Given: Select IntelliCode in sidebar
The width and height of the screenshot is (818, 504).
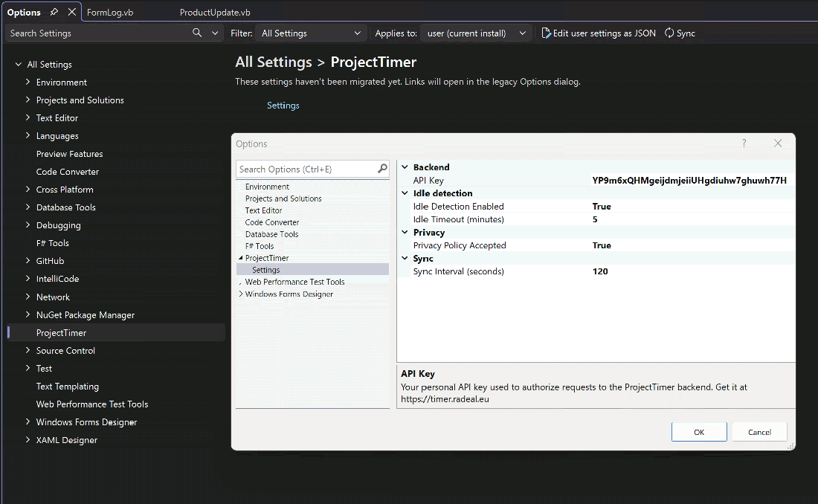Looking at the screenshot, I should pyautogui.click(x=57, y=279).
